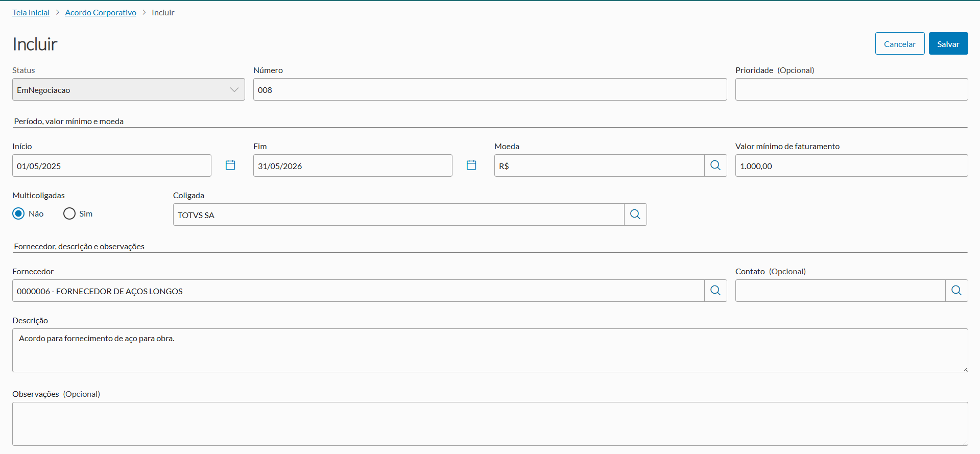Click the Fim date text field
This screenshot has width=980, height=454.
pyautogui.click(x=352, y=166)
